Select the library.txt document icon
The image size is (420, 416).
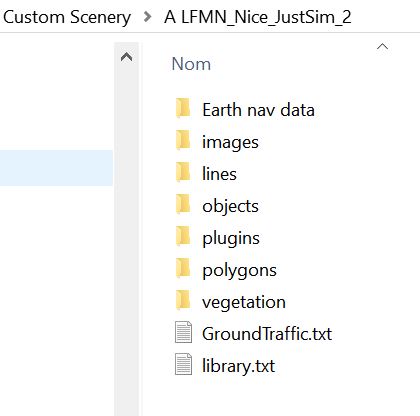[183, 364]
